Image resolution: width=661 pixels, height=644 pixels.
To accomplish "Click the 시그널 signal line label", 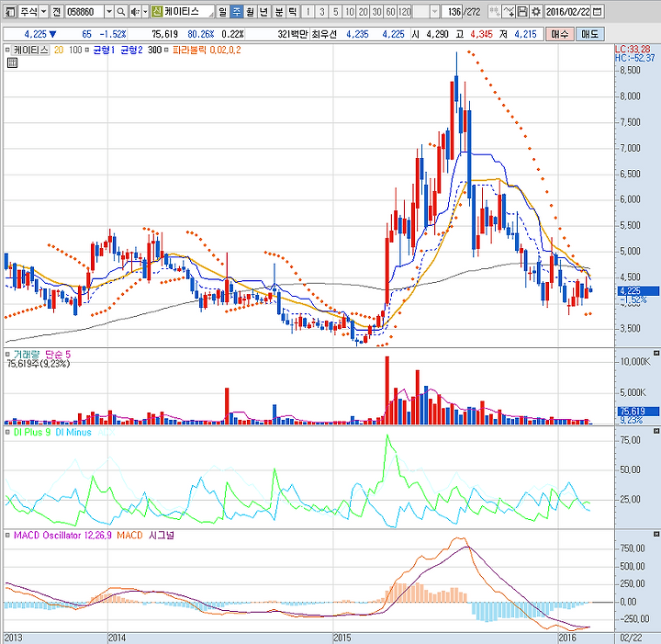I will 162,536.
